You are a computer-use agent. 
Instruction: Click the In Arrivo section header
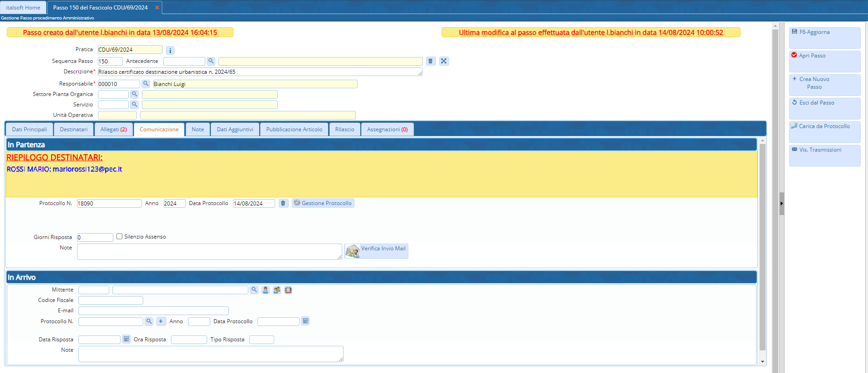[382, 277]
